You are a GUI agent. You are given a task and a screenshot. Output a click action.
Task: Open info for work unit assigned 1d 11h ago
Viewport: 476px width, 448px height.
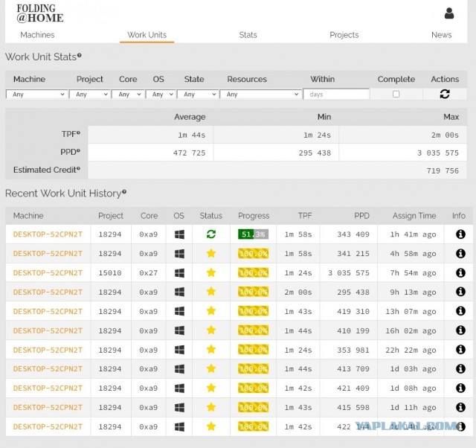[460, 407]
